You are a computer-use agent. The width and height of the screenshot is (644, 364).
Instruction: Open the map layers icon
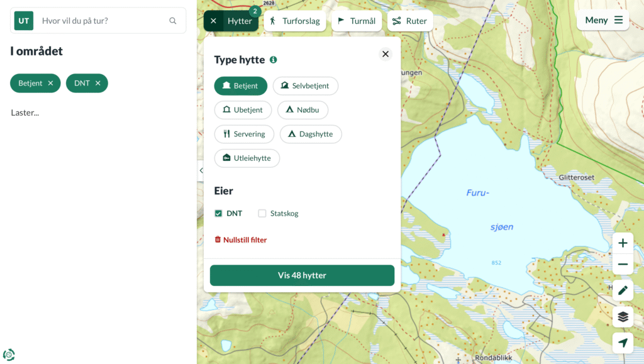(x=623, y=317)
